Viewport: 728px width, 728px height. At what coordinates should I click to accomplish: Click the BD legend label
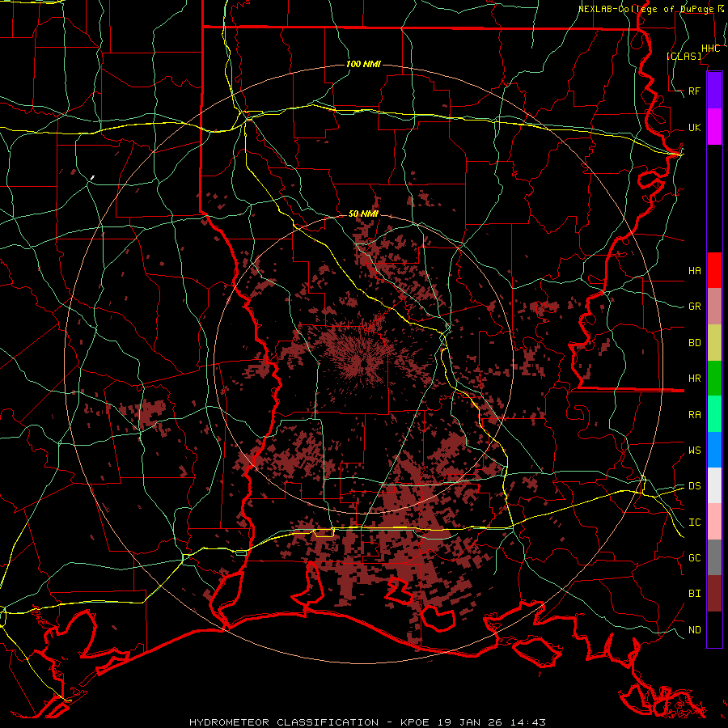tap(695, 343)
